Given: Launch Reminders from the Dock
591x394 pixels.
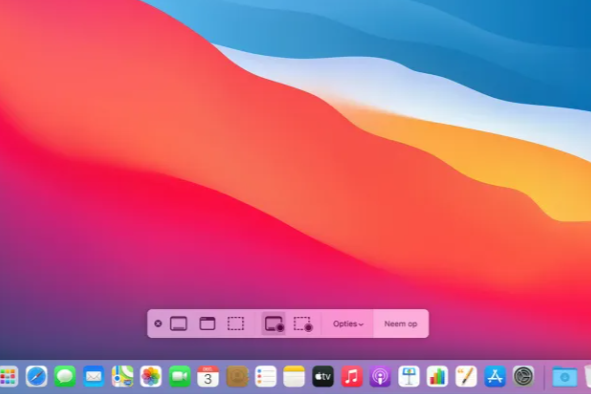Looking at the screenshot, I should [265, 376].
